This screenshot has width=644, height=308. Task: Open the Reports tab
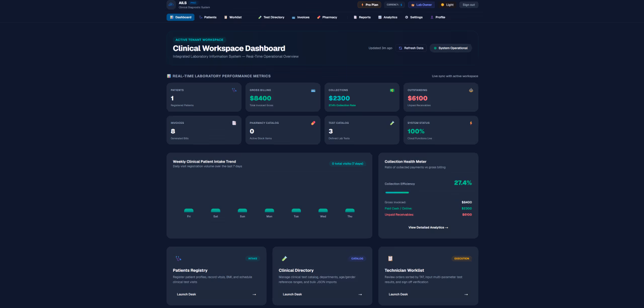tap(362, 17)
